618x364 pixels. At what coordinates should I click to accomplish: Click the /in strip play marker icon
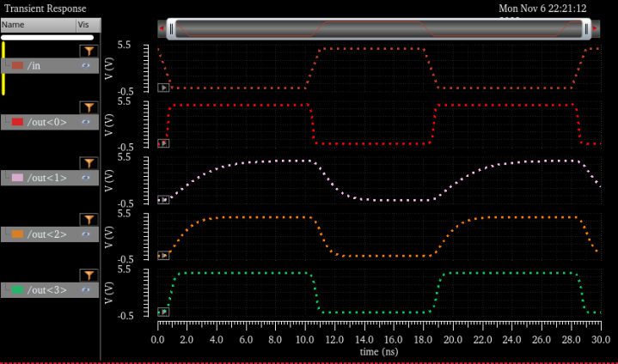[163, 88]
